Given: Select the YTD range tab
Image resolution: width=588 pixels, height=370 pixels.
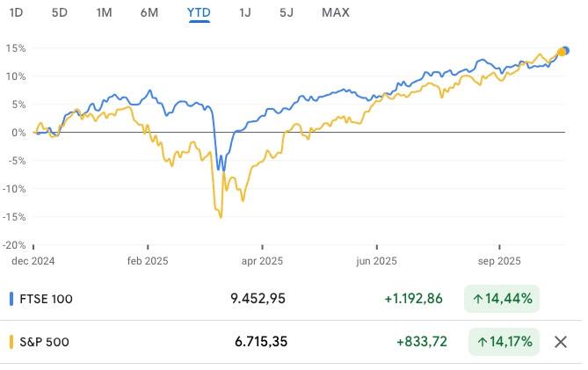Looking at the screenshot, I should pos(199,12).
